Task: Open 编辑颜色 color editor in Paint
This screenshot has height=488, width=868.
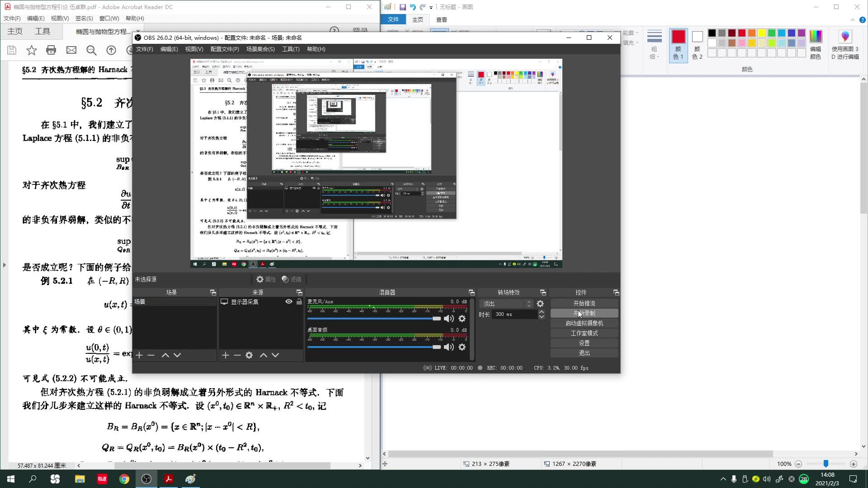Action: click(816, 44)
